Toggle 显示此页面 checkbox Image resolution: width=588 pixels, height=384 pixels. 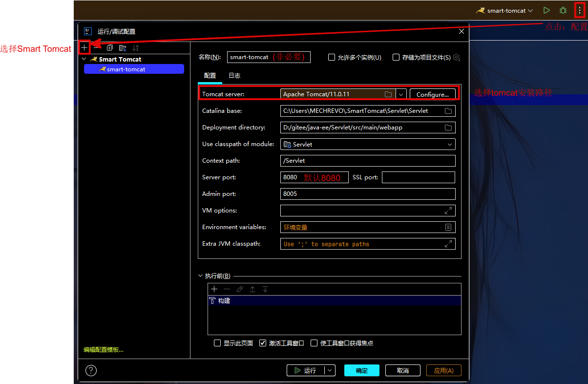coord(217,343)
